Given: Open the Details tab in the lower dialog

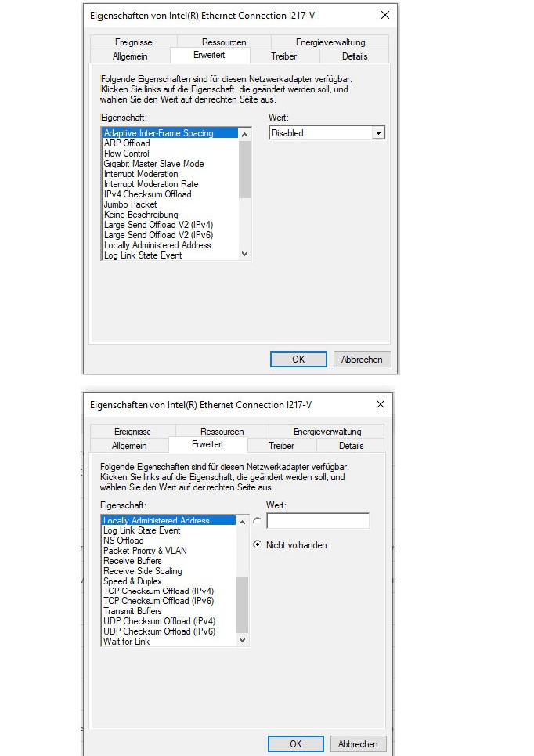Looking at the screenshot, I should (351, 446).
